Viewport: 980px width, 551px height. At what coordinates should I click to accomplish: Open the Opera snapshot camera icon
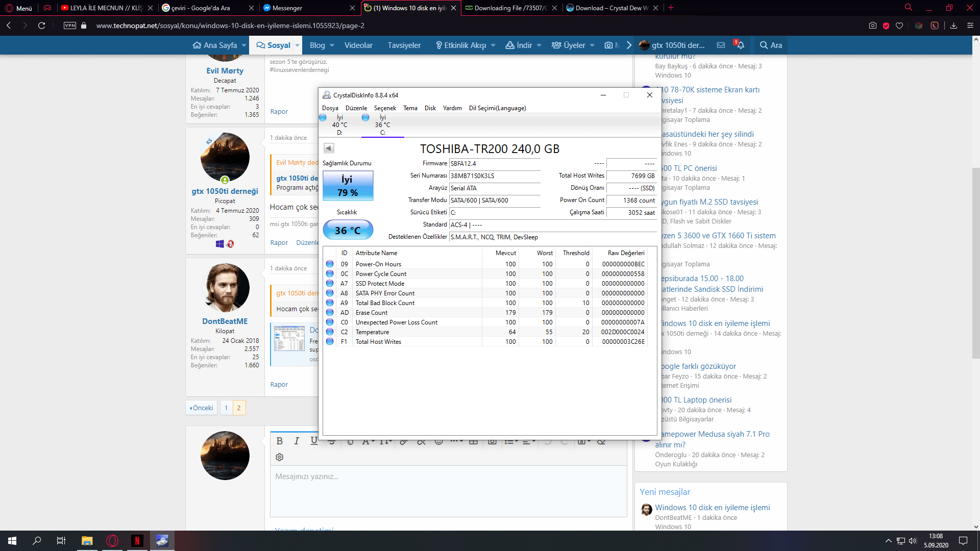pyautogui.click(x=873, y=26)
